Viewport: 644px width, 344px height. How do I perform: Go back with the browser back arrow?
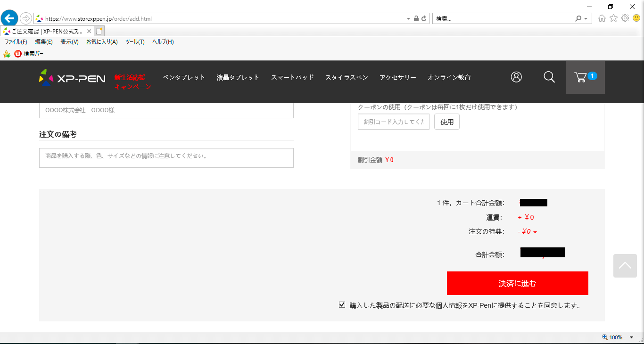click(9, 18)
